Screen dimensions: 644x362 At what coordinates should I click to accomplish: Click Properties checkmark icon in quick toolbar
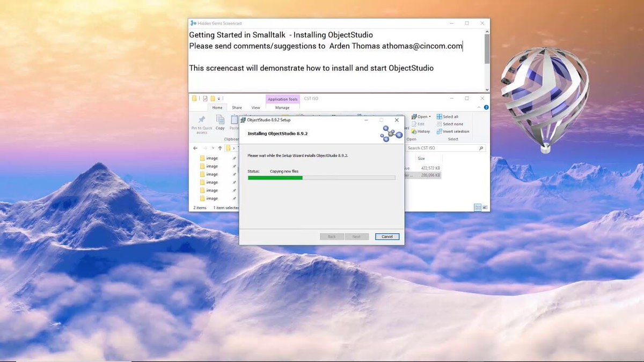coord(205,99)
